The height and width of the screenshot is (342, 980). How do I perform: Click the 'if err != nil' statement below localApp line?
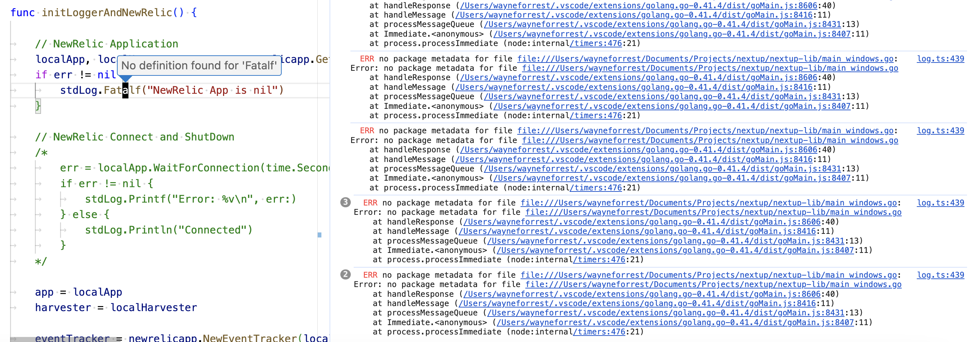tap(75, 74)
